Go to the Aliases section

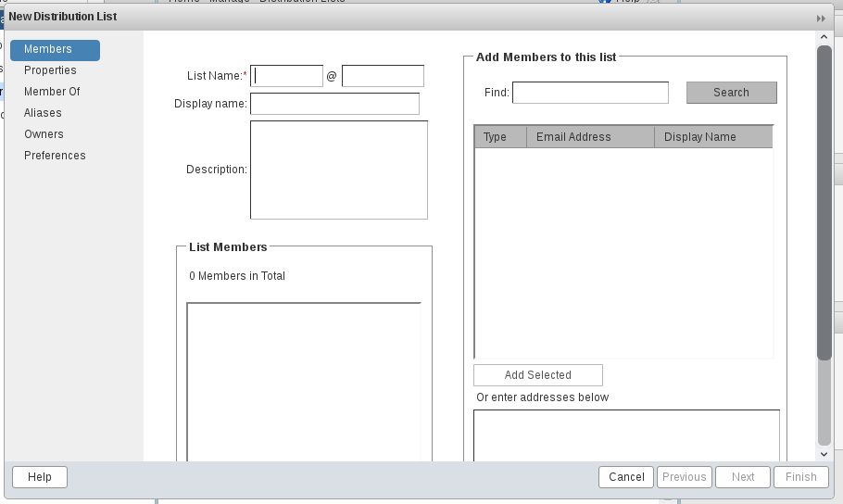(43, 113)
